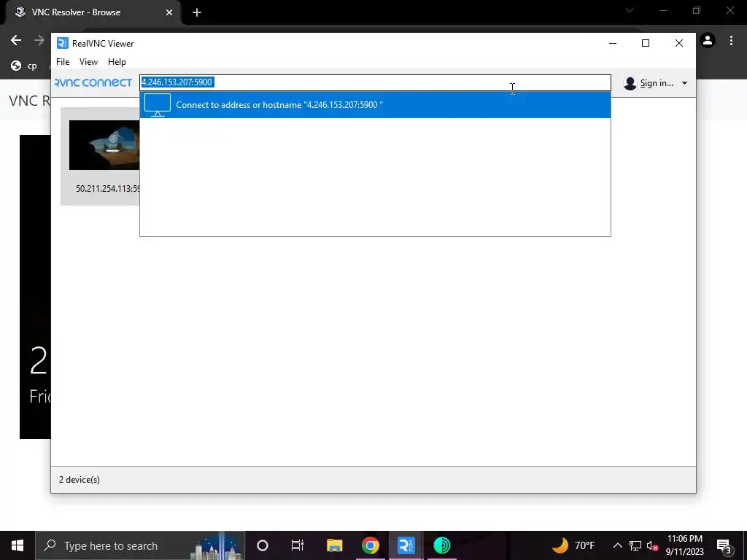Click the browser forward arrow
747x560 pixels.
point(39,41)
